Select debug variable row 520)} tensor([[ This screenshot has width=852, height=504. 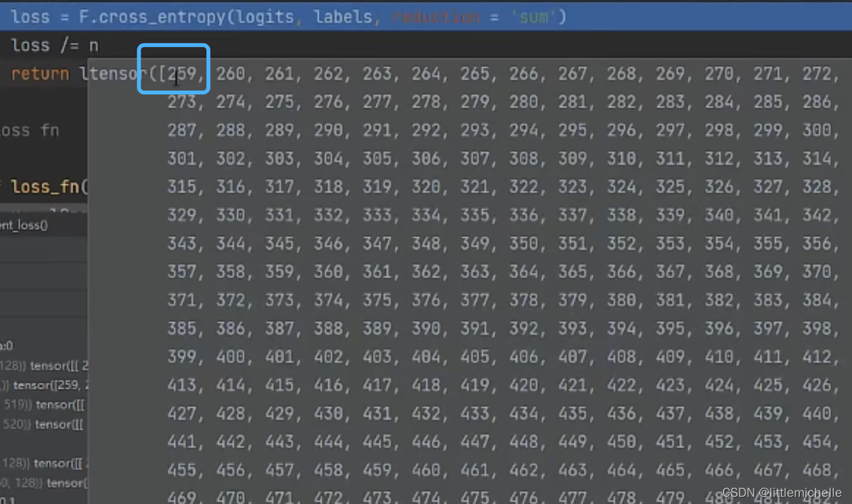click(44, 424)
